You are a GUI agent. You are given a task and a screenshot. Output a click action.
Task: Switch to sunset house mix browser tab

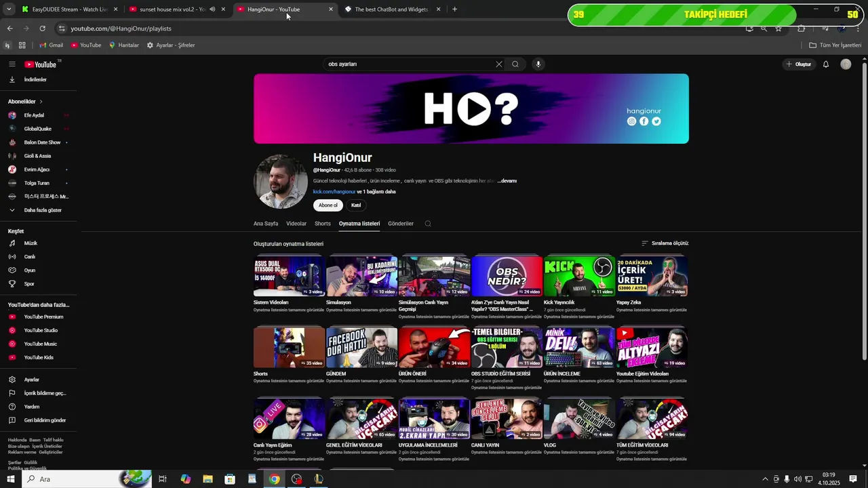click(x=176, y=9)
